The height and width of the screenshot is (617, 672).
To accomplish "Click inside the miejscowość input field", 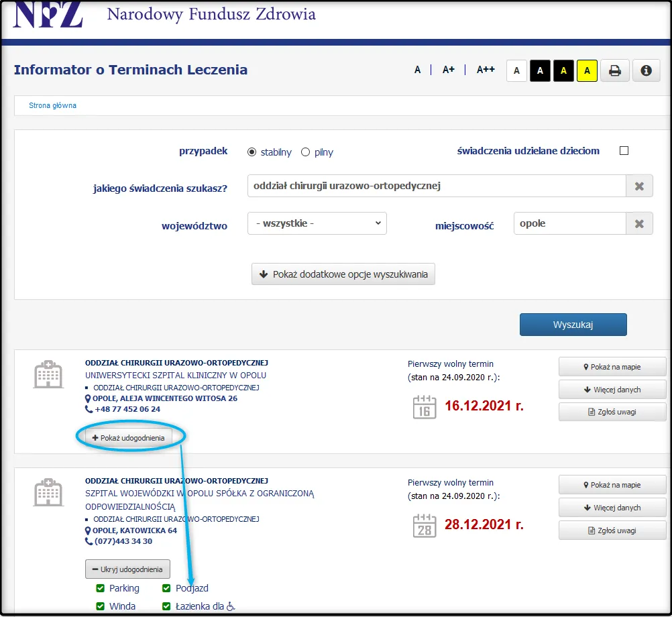I will pyautogui.click(x=570, y=223).
